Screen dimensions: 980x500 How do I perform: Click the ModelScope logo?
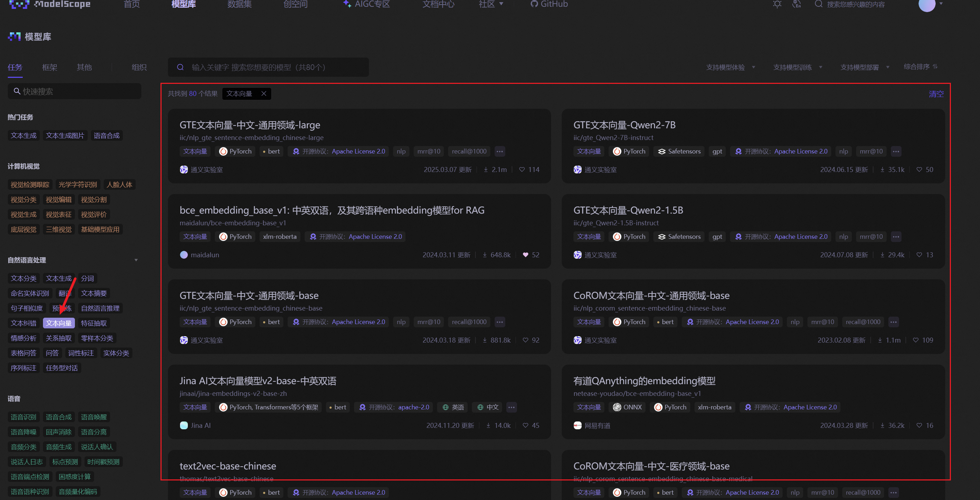click(x=49, y=4)
